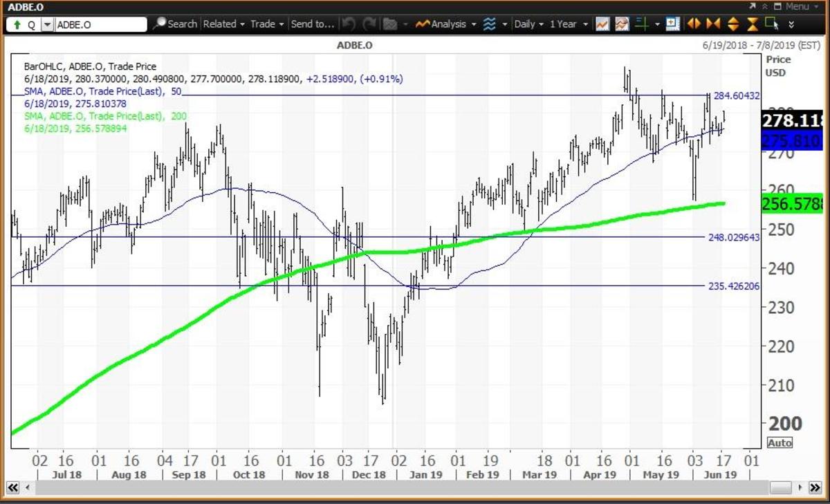Click the SMA 50 legend text
The width and height of the screenshot is (830, 504).
coord(102,91)
